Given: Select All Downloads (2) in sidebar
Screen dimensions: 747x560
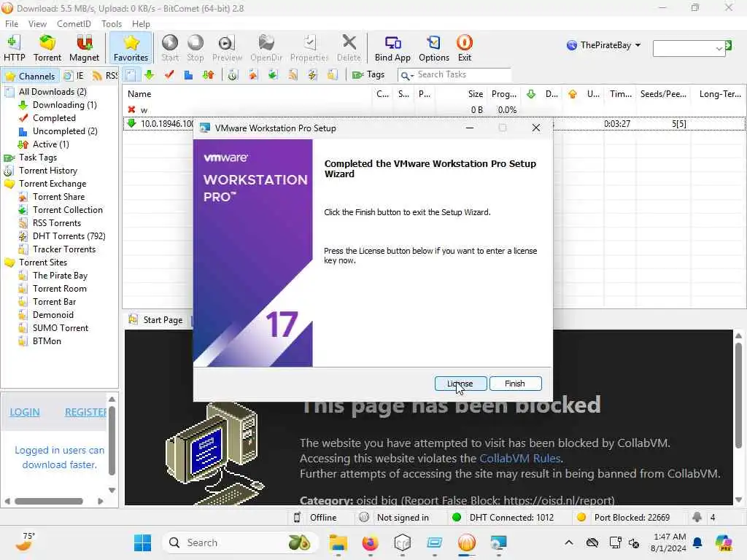Looking at the screenshot, I should coord(53,92).
